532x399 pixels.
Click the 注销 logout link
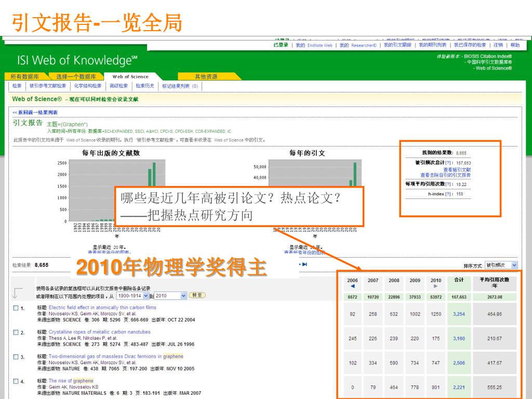[498, 45]
